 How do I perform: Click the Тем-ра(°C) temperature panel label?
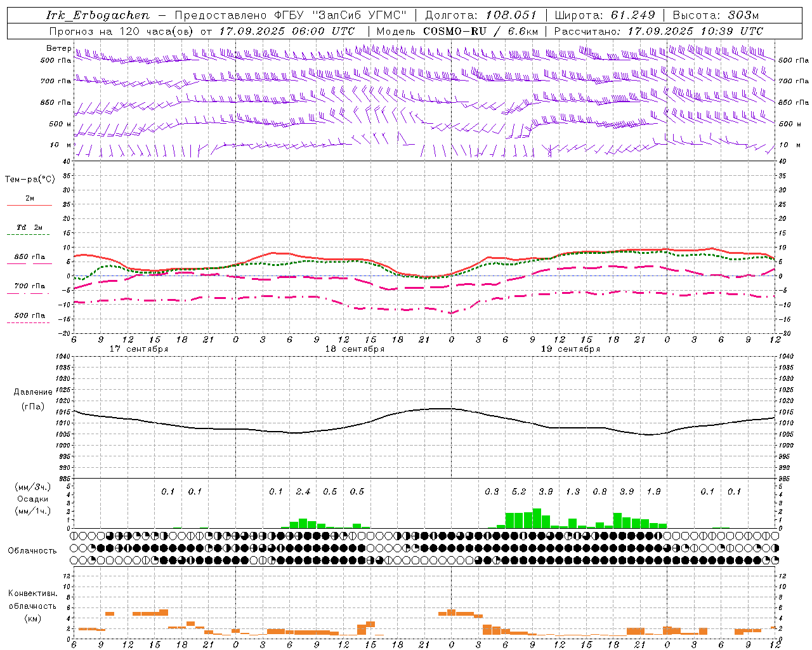coord(30,180)
